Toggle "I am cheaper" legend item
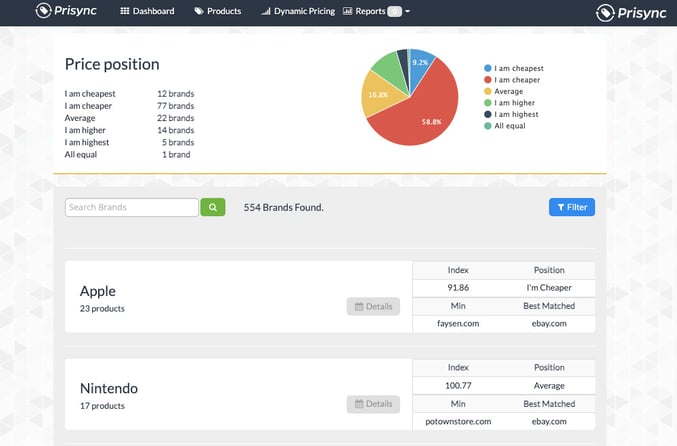677x446 pixels. coord(512,80)
